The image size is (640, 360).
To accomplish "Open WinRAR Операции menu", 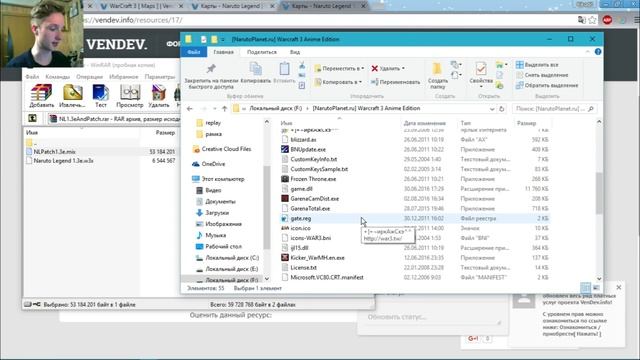I will tap(89, 77).
